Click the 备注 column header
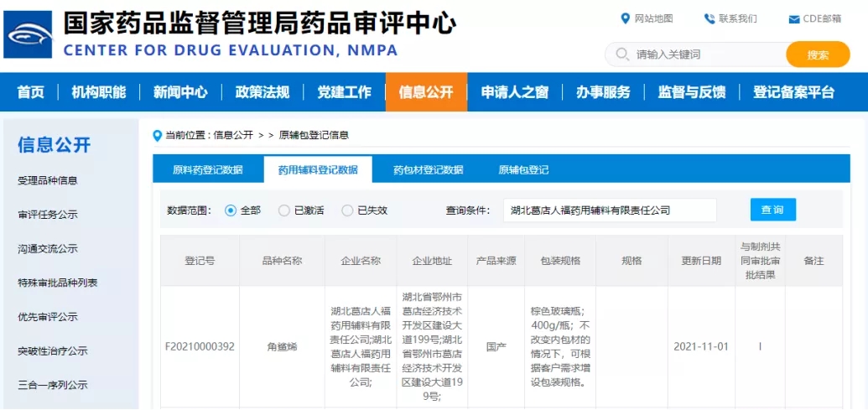This screenshot has width=868, height=410. click(813, 261)
